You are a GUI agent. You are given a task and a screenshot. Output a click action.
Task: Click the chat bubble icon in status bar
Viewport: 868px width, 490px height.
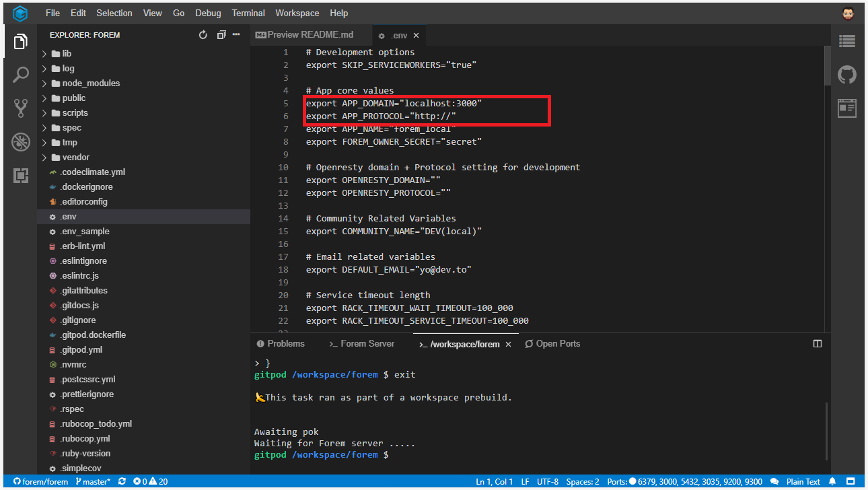coord(774,481)
